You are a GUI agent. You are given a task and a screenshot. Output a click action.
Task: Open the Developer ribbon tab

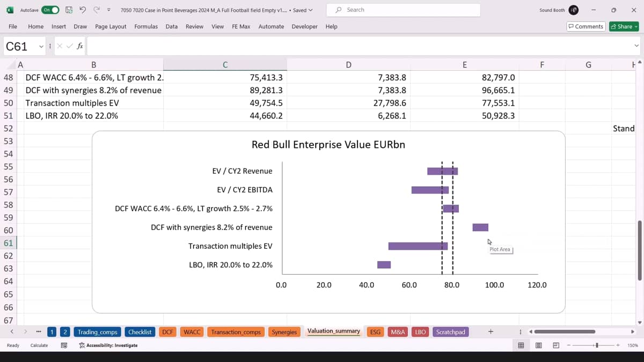click(x=304, y=26)
